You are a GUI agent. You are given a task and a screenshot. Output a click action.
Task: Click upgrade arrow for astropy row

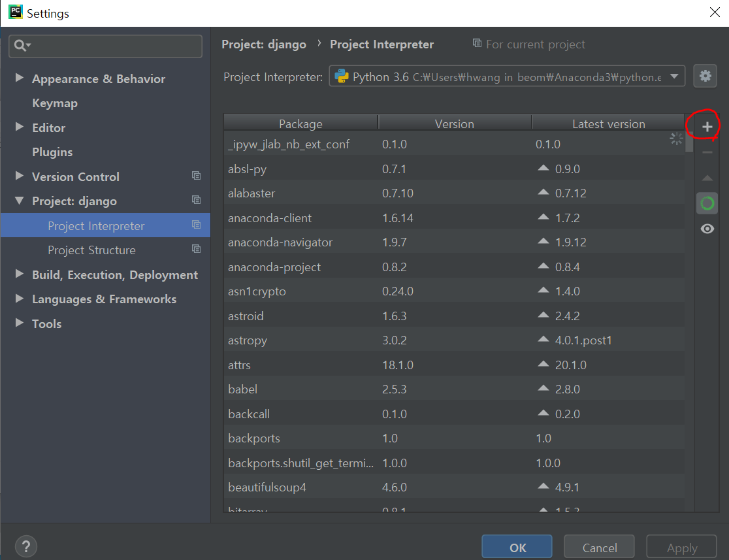[x=543, y=339]
